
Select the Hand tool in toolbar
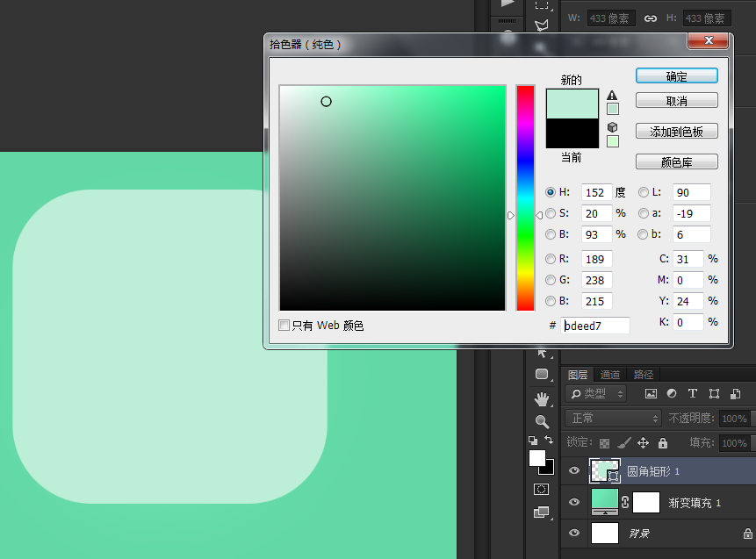(x=542, y=399)
